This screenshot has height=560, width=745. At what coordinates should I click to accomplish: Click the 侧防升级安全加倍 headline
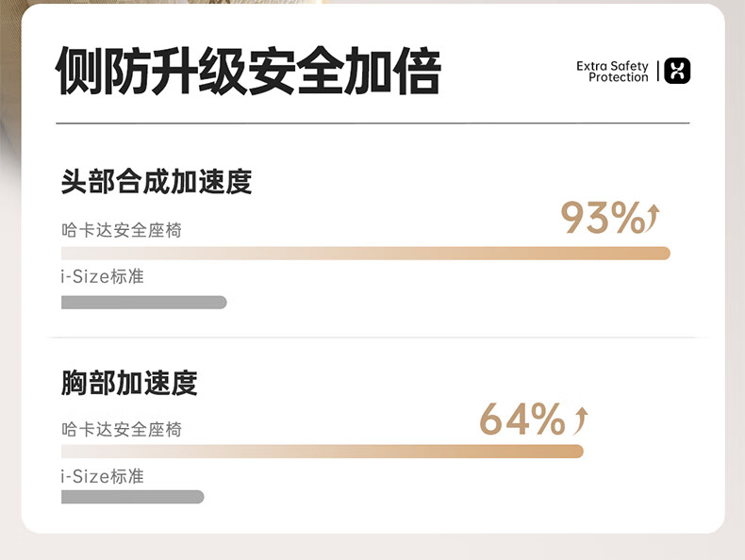click(x=248, y=70)
